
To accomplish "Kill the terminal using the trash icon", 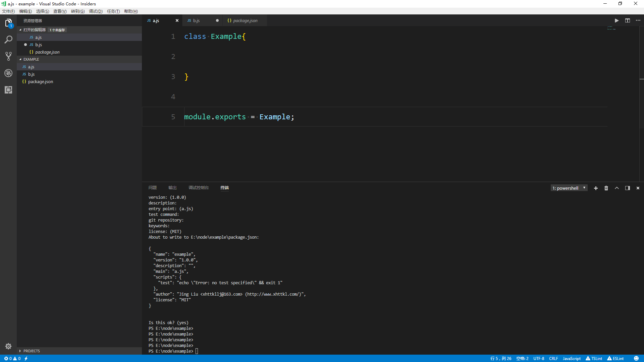I will coord(606,188).
